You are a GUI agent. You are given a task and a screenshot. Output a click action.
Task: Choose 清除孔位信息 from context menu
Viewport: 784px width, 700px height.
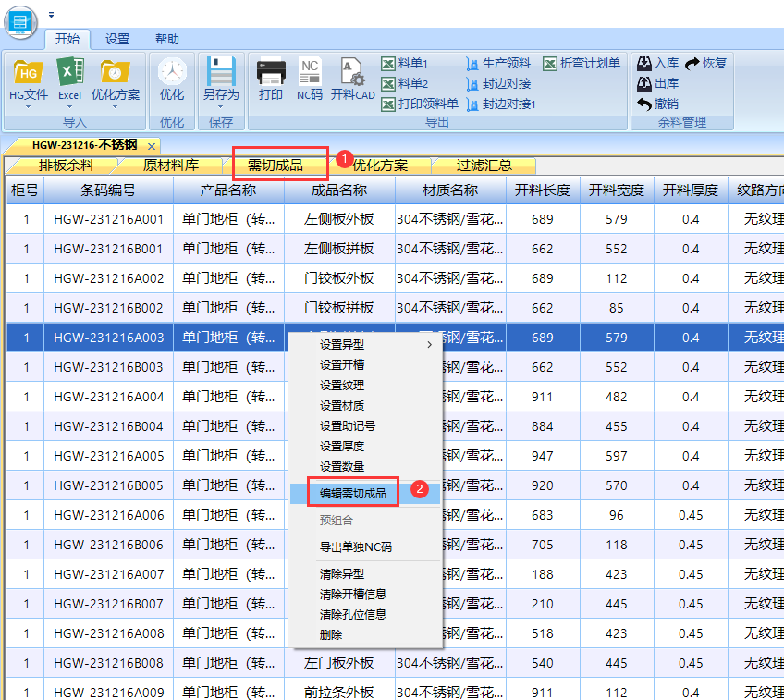point(365,615)
